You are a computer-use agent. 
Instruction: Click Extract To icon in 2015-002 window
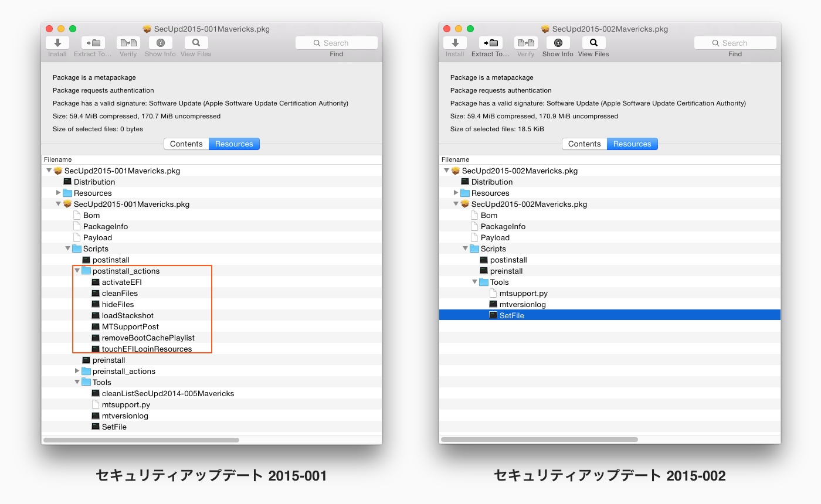pos(491,43)
